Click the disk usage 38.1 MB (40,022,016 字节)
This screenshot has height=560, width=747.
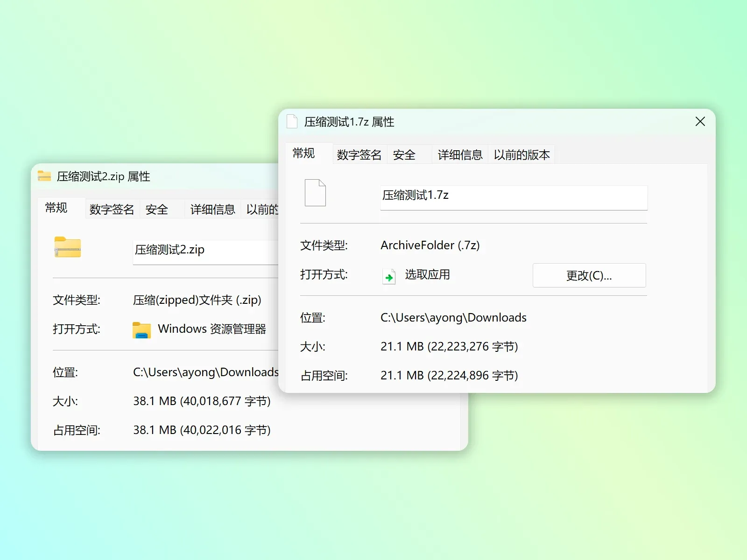(202, 430)
